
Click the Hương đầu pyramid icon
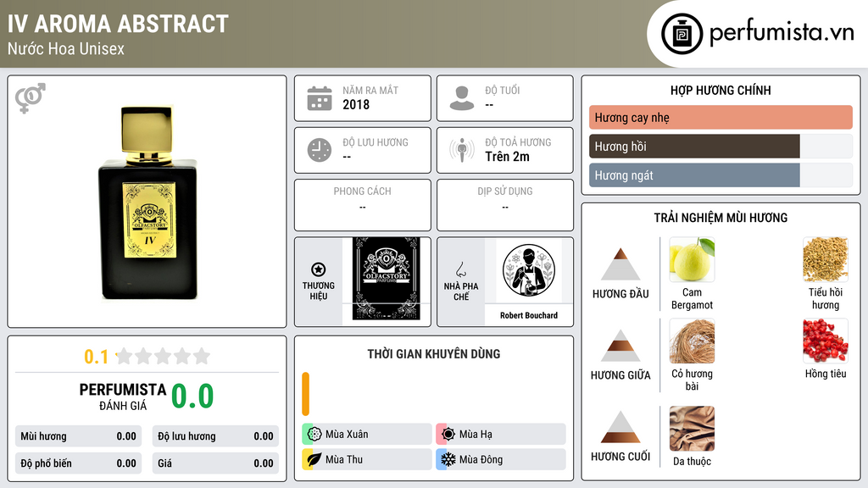pyautogui.click(x=620, y=264)
